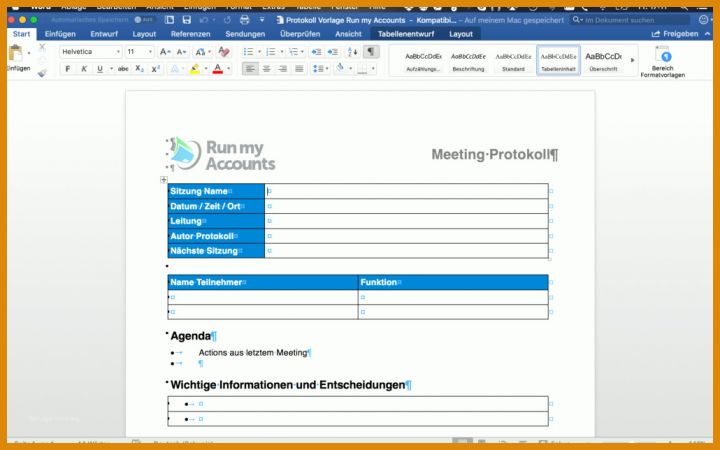Align text right
This screenshot has height=450, width=720.
click(283, 69)
